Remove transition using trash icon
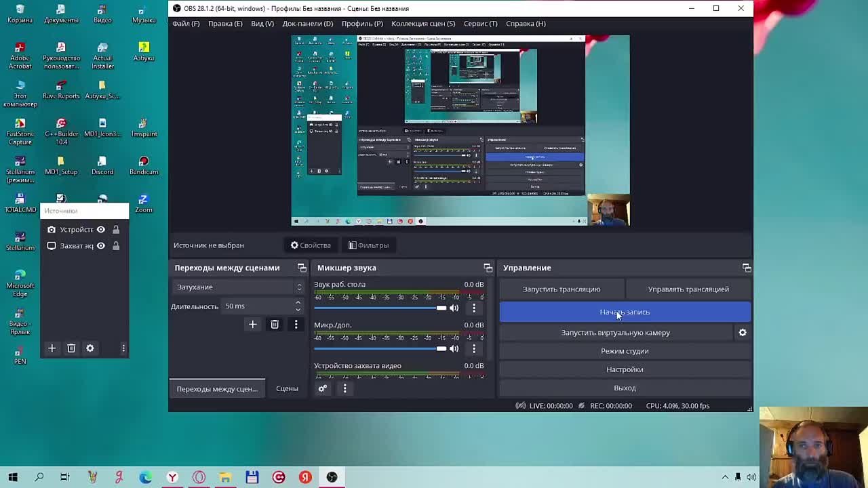The image size is (868, 488). click(275, 325)
